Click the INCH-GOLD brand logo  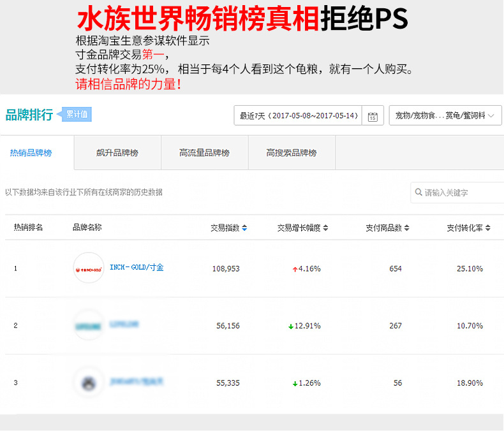pyautogui.click(x=89, y=268)
